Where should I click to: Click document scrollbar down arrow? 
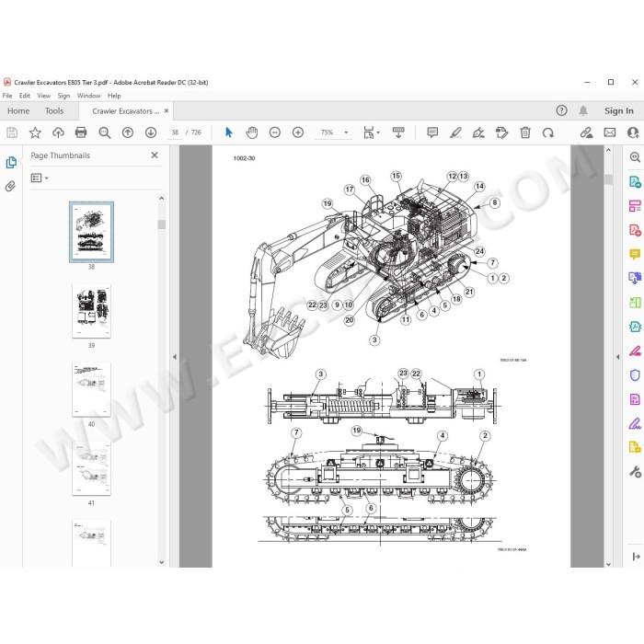click(x=608, y=564)
